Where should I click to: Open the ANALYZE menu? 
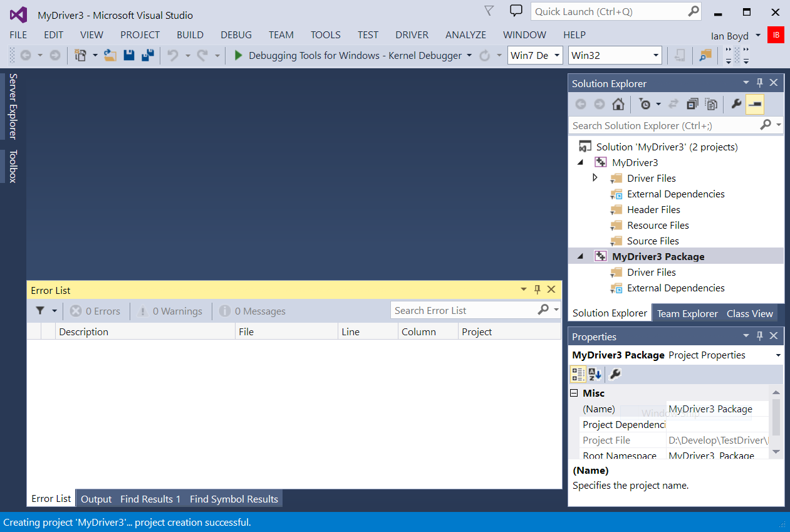click(465, 35)
